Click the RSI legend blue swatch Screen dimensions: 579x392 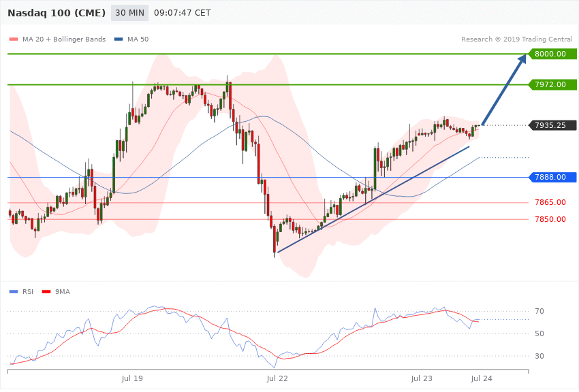point(14,292)
